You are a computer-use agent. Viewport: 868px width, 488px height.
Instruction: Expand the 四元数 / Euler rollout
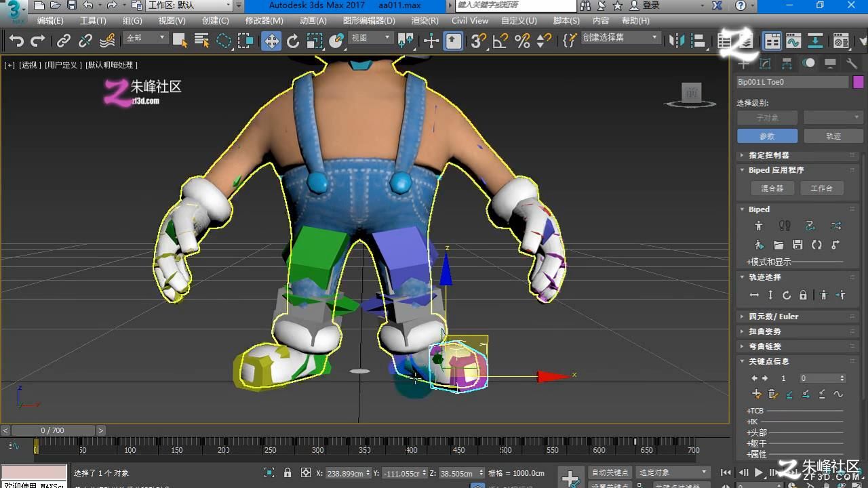pos(798,317)
